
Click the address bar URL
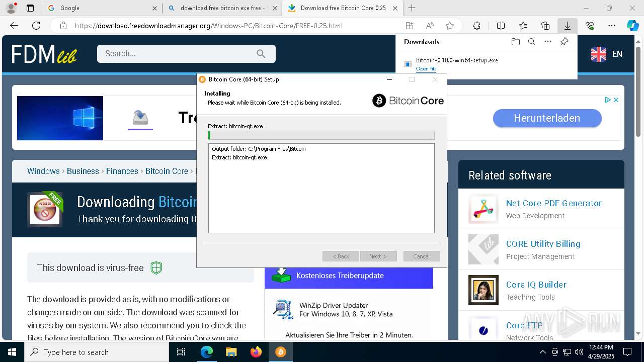[209, 26]
